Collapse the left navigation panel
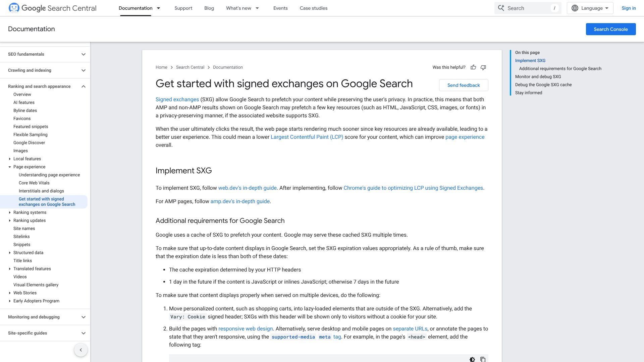The image size is (644, 362). [81, 350]
